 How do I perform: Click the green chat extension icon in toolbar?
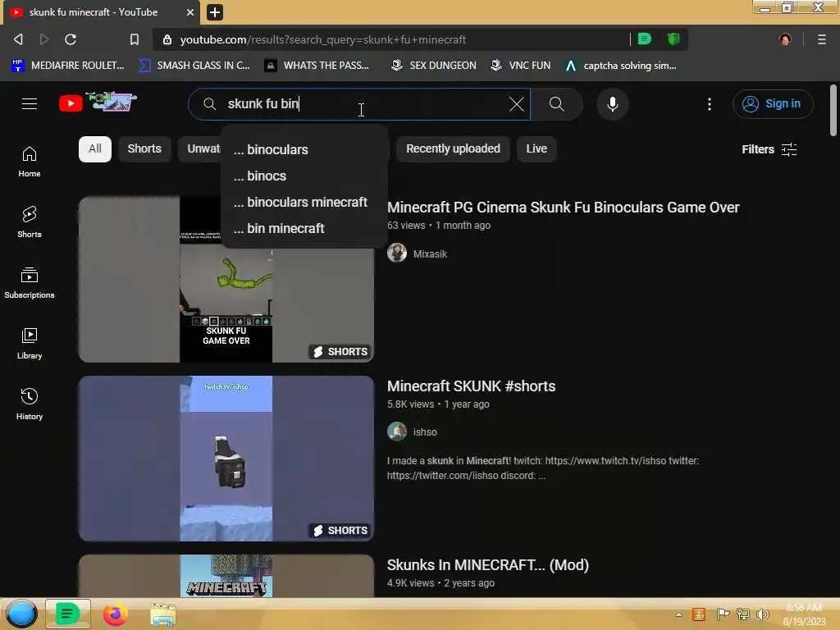[645, 39]
